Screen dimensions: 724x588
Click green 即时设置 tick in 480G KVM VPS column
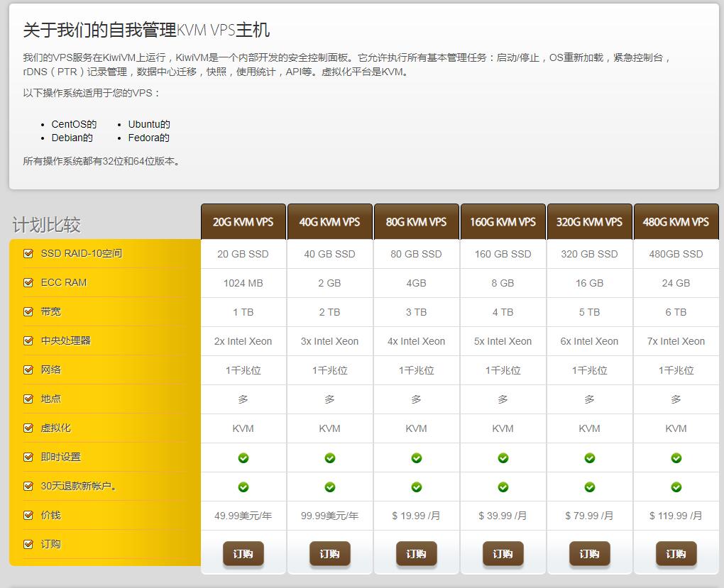click(x=676, y=458)
